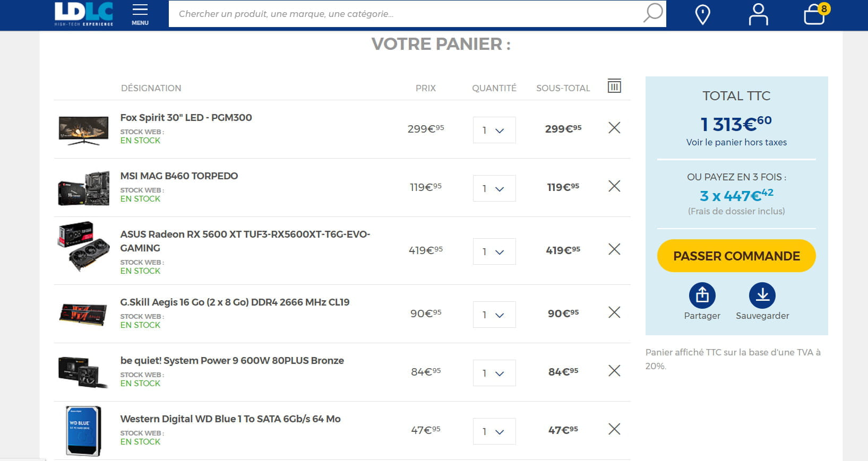Open quantity dropdown for MSI MAG B460 TORPEDO

(x=494, y=188)
